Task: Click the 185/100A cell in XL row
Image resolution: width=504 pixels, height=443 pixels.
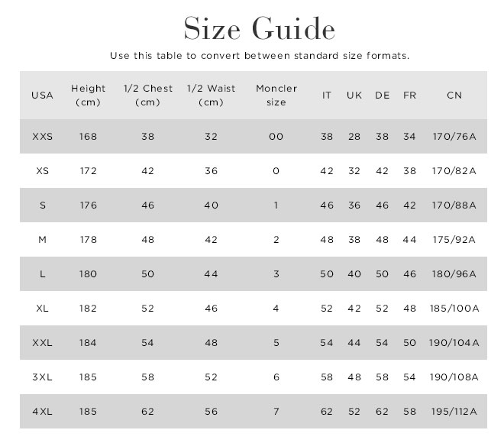Action: click(454, 309)
